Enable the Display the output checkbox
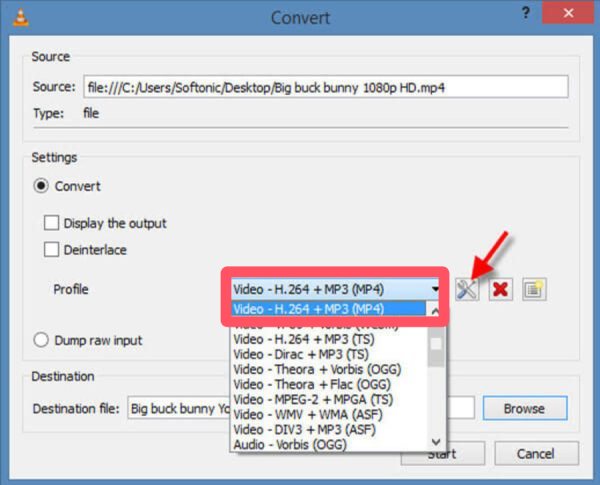Viewport: 600px width, 485px height. pos(52,223)
